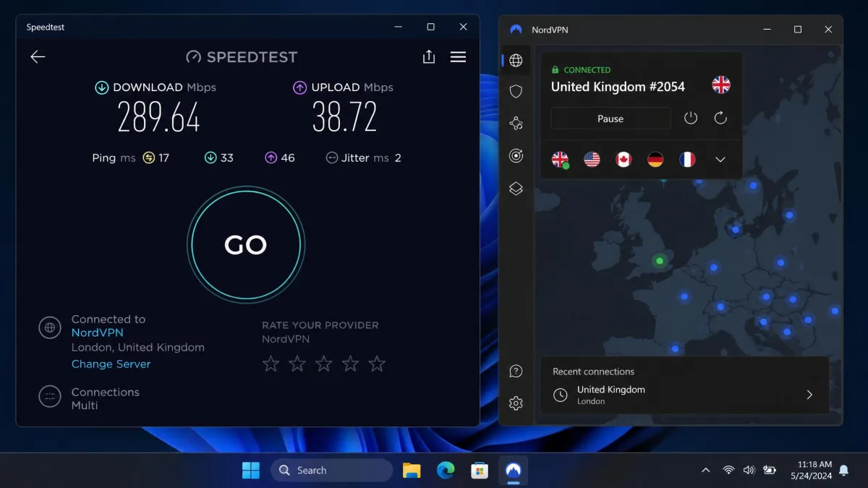The width and height of the screenshot is (868, 488).
Task: Click the NordVPN taskbar icon
Action: pyautogui.click(x=514, y=470)
